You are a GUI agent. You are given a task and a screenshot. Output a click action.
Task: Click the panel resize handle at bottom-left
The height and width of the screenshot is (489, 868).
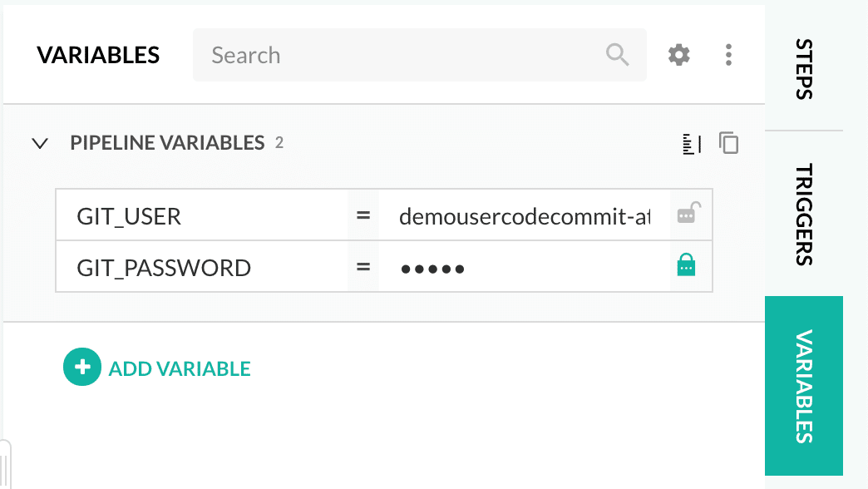[x=6, y=464]
